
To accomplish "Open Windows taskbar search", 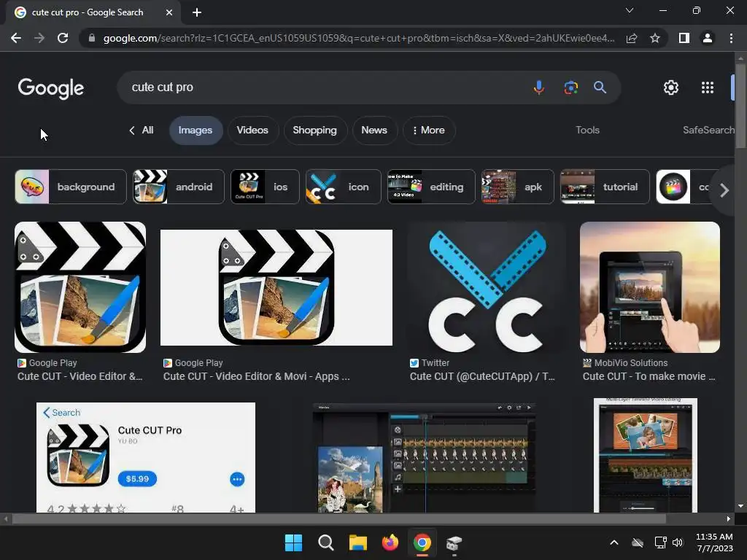I will [326, 542].
